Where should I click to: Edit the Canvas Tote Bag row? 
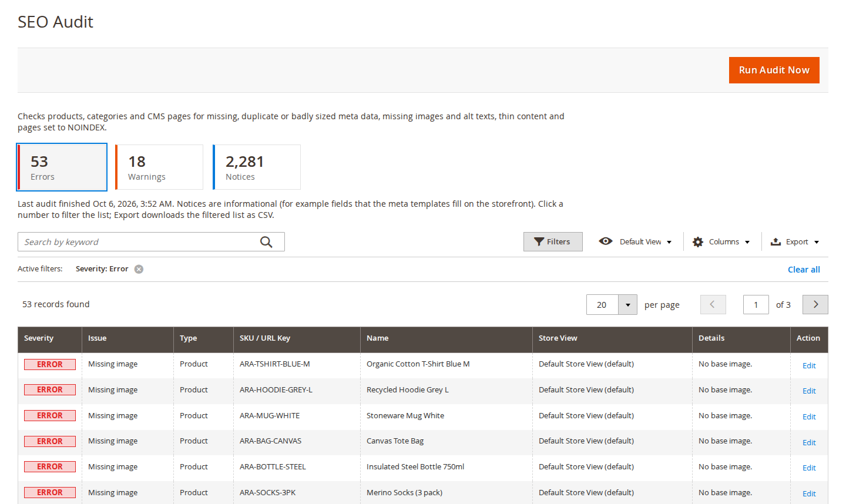pyautogui.click(x=809, y=442)
